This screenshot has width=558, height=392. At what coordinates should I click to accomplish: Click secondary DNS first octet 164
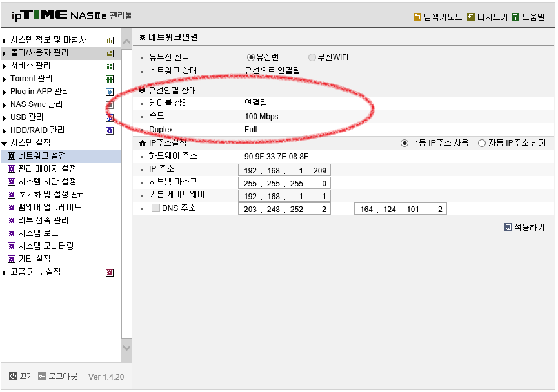click(x=366, y=209)
